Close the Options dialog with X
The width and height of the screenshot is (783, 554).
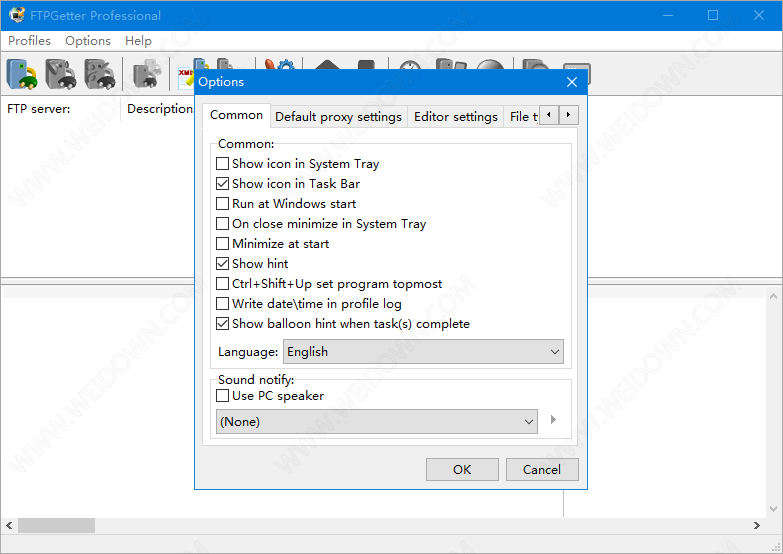click(572, 82)
